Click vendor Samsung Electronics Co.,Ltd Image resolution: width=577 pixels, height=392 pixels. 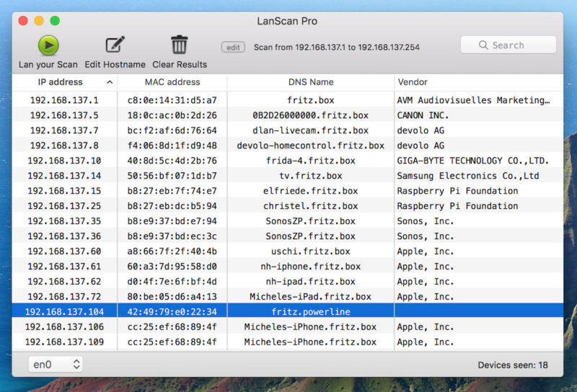click(468, 176)
